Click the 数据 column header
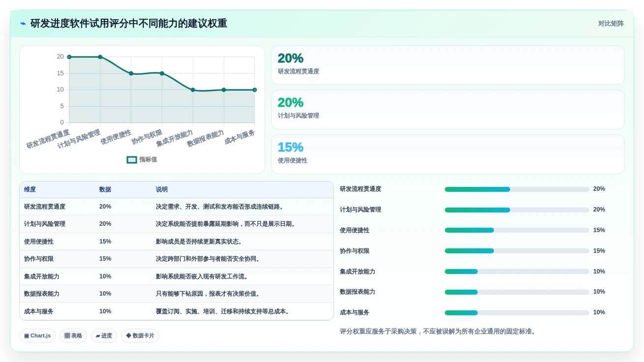The height and width of the screenshot is (362, 644). click(105, 189)
